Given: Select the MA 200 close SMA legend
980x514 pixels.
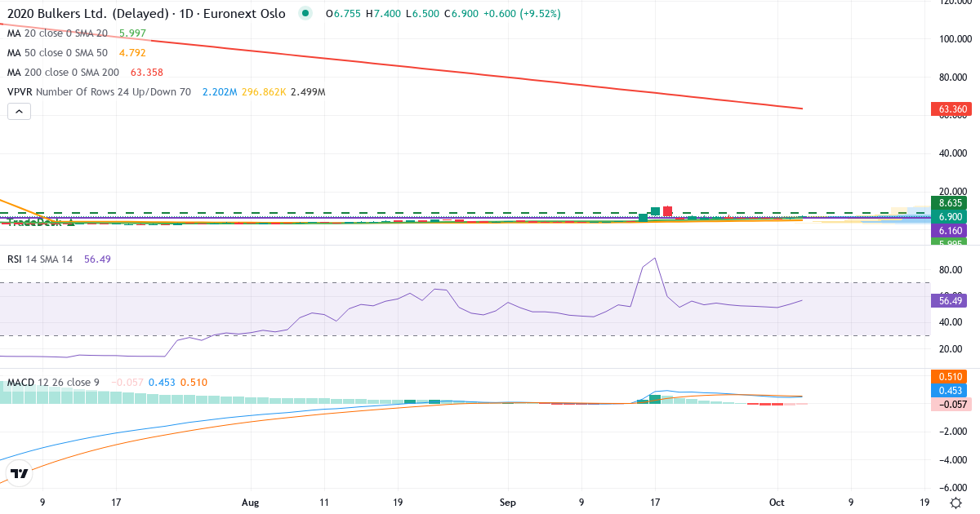Looking at the screenshot, I should click(63, 73).
